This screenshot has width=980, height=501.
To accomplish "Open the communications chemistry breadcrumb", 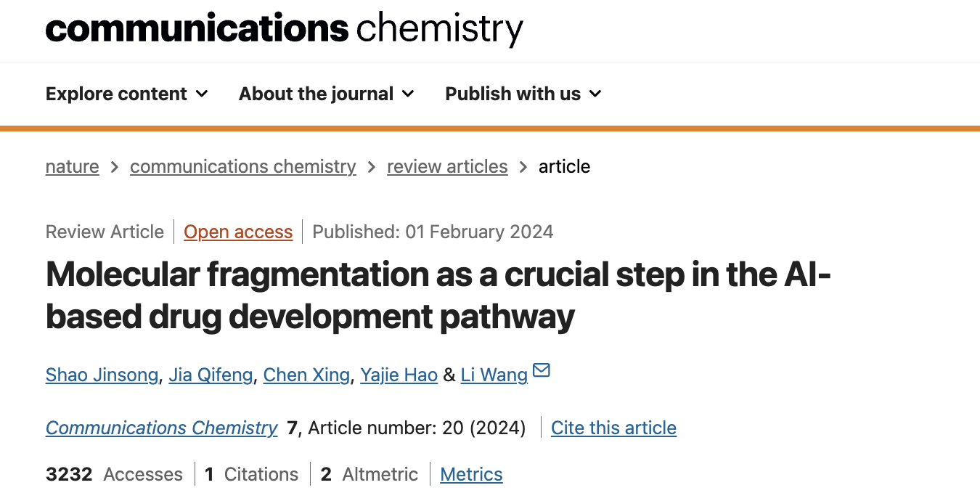I will [243, 166].
